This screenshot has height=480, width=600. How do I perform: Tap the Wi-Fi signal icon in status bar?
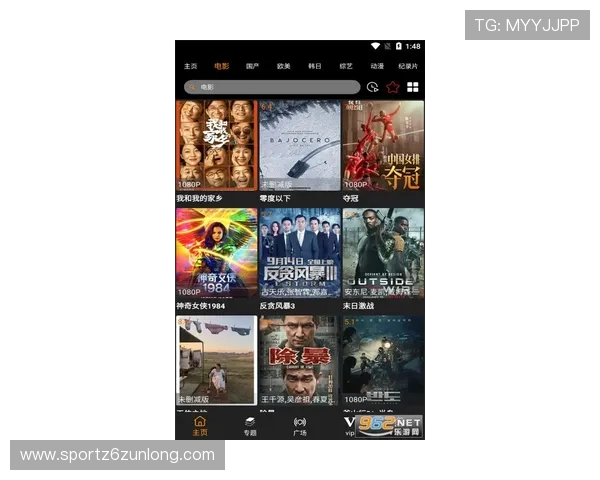tap(376, 46)
